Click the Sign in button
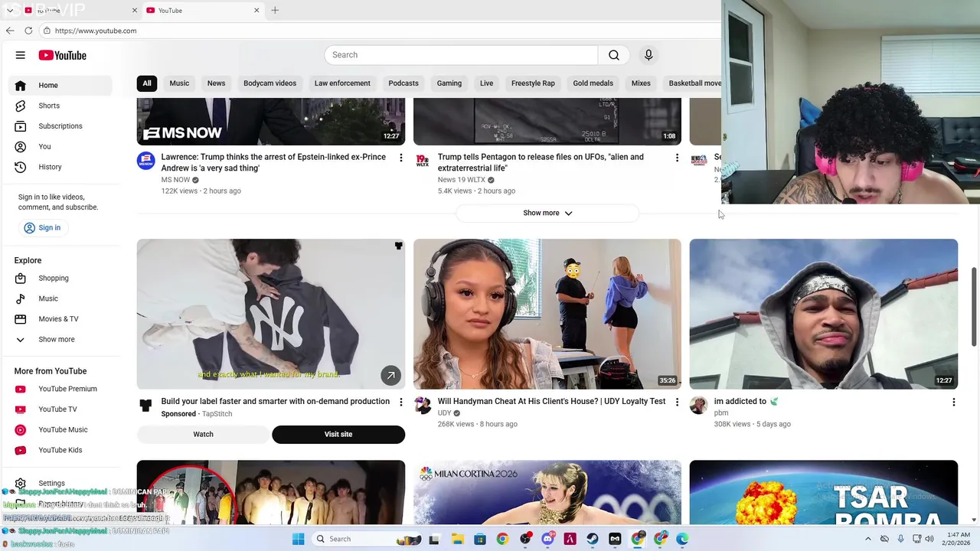This screenshot has width=980, height=551. pos(42,227)
